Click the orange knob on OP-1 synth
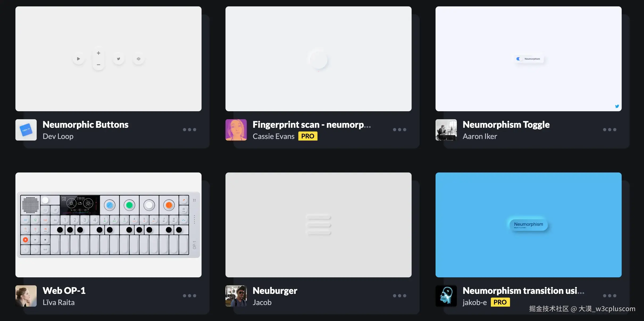The width and height of the screenshot is (644, 321). click(x=169, y=205)
